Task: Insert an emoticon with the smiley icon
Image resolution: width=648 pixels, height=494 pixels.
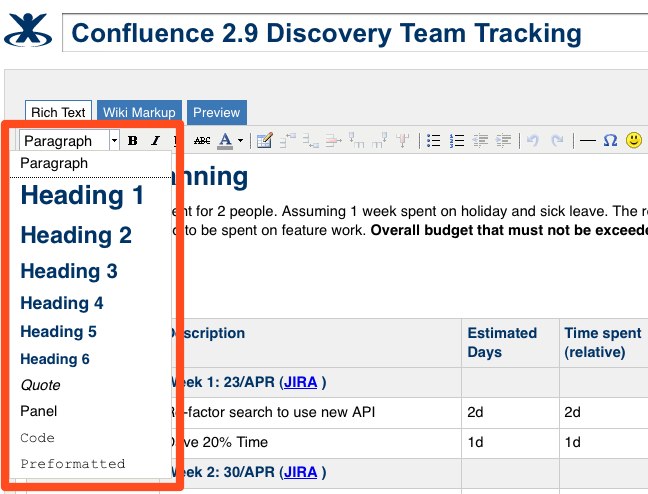Action: pyautogui.click(x=634, y=140)
